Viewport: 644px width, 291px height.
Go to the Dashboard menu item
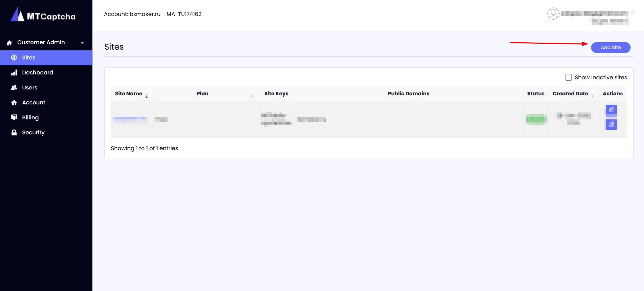point(37,73)
